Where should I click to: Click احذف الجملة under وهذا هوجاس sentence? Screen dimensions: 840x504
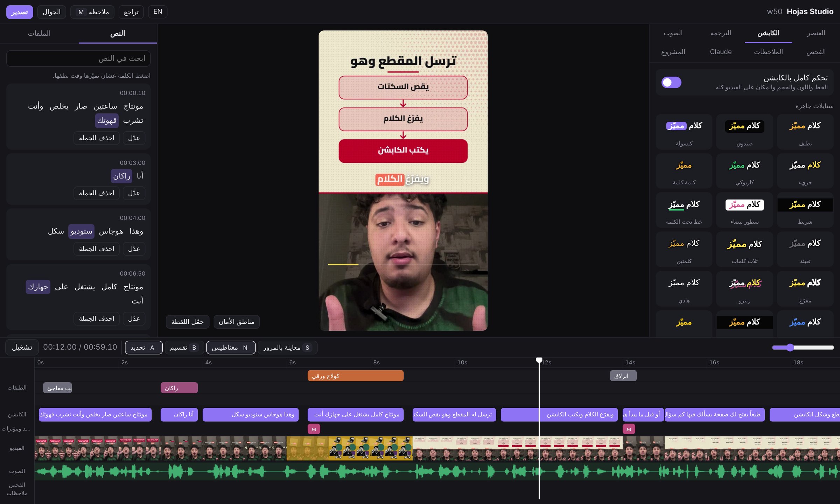[97, 249]
